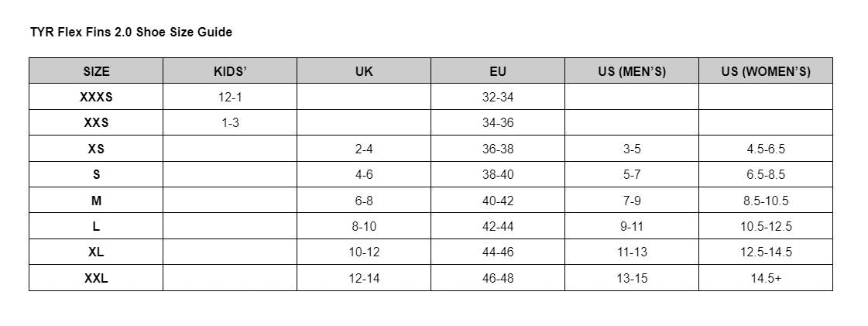This screenshot has height=326, width=868.
Task: Click the kids' 12-1 cell
Action: pos(230,97)
